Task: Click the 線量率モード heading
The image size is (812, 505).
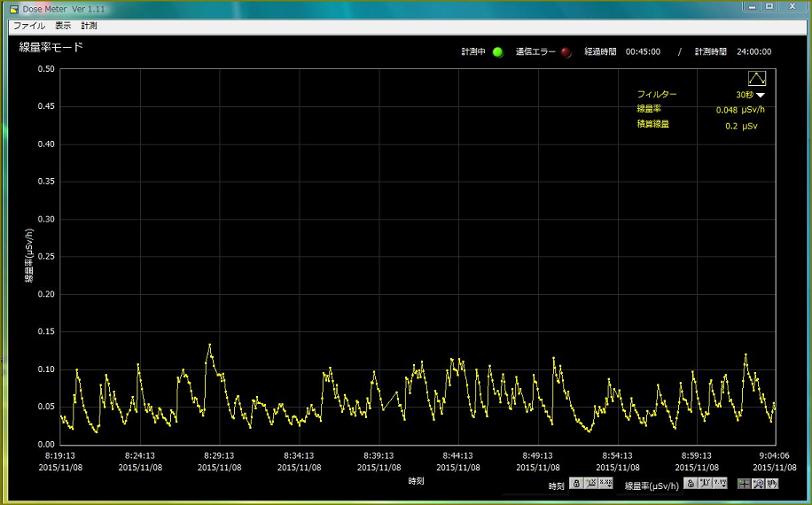Action: (x=51, y=47)
